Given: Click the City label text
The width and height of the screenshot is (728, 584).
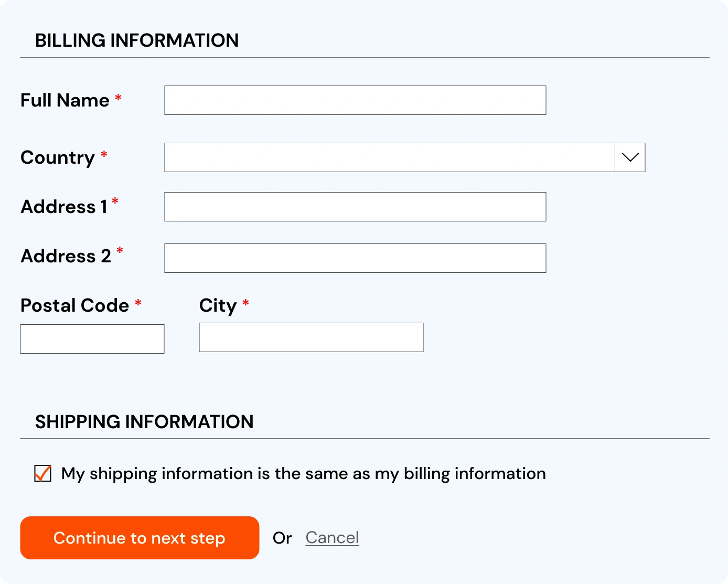Looking at the screenshot, I should click(x=218, y=306).
